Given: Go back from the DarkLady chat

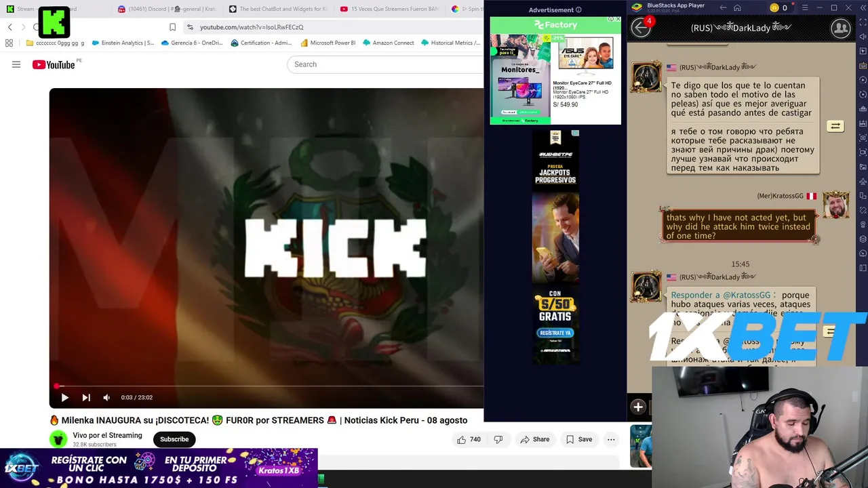Looking at the screenshot, I should [x=641, y=27].
